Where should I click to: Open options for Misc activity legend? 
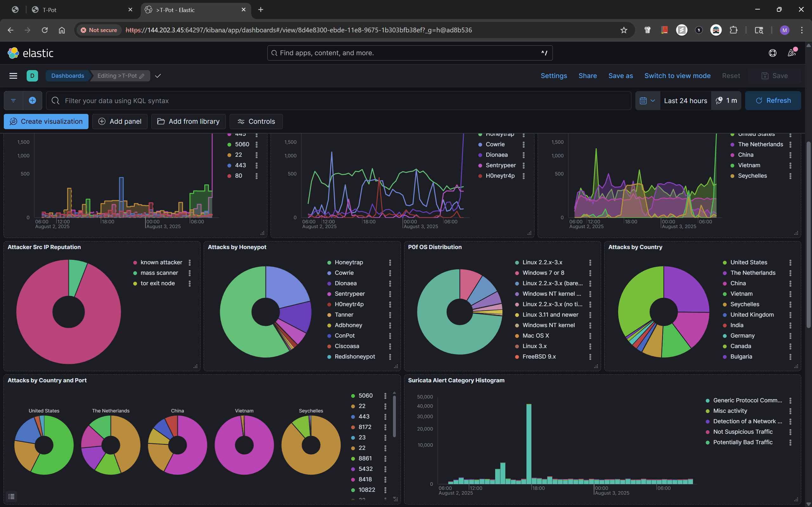(790, 411)
